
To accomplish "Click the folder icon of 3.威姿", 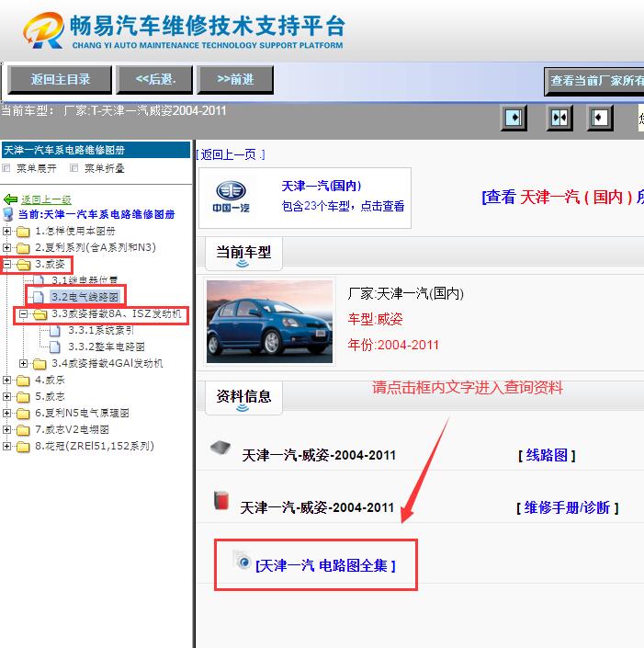I will click(24, 265).
